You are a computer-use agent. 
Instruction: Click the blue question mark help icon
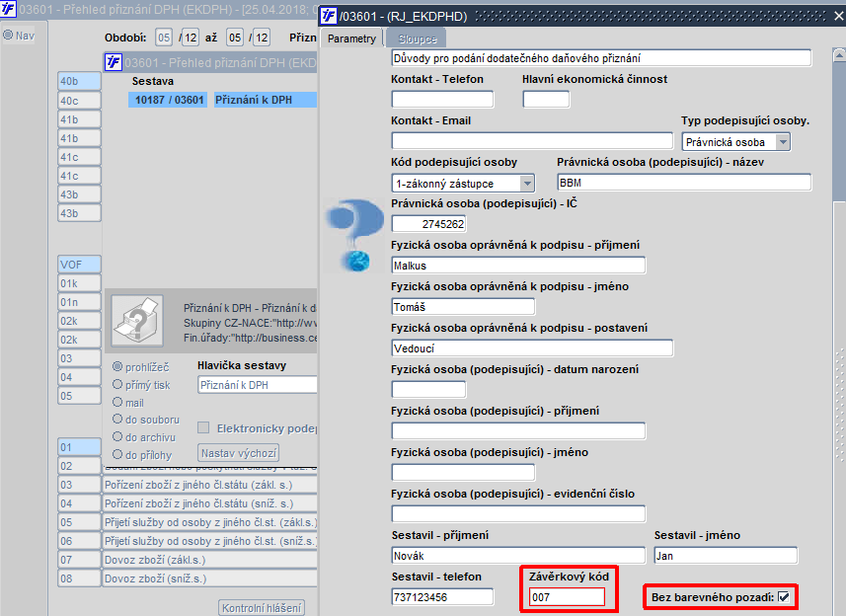(354, 235)
